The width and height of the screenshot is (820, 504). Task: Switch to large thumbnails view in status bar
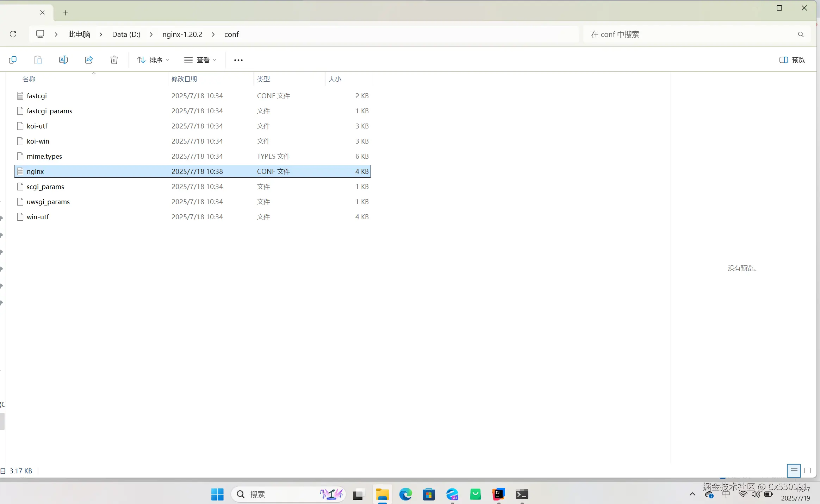(x=808, y=471)
